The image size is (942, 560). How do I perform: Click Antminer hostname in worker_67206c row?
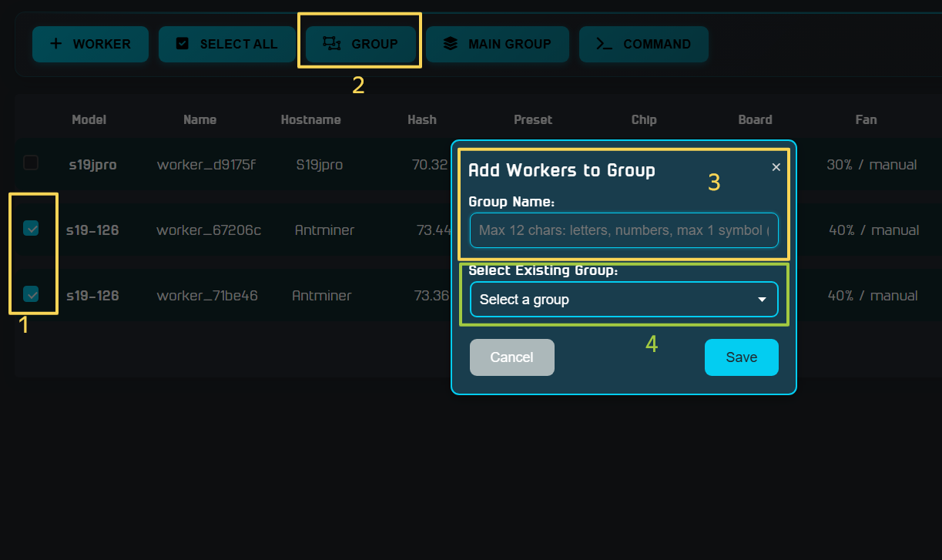(x=324, y=230)
